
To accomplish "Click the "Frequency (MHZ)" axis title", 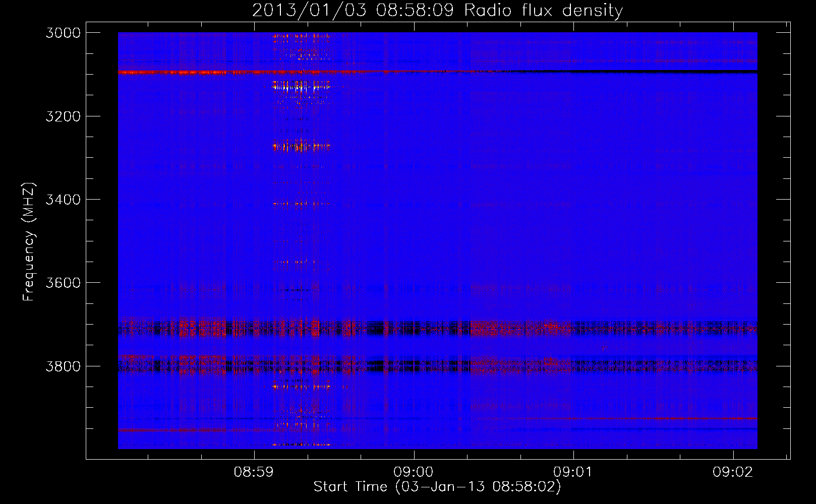I will coord(29,242).
